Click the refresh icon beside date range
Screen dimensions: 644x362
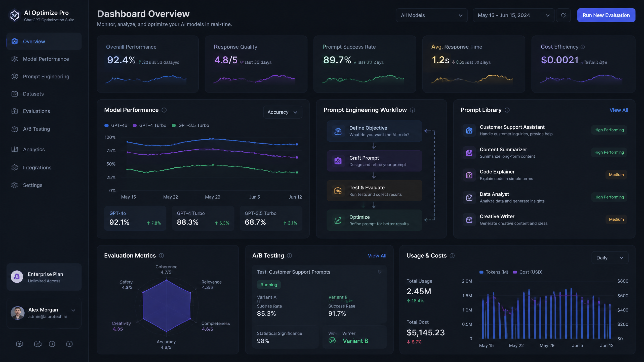tap(563, 15)
